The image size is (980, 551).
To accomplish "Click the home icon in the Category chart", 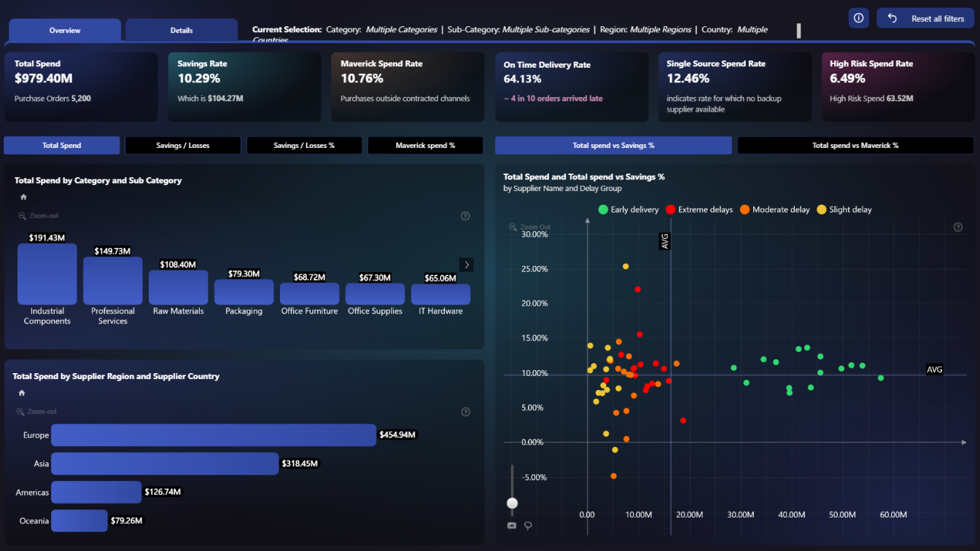I will (23, 197).
